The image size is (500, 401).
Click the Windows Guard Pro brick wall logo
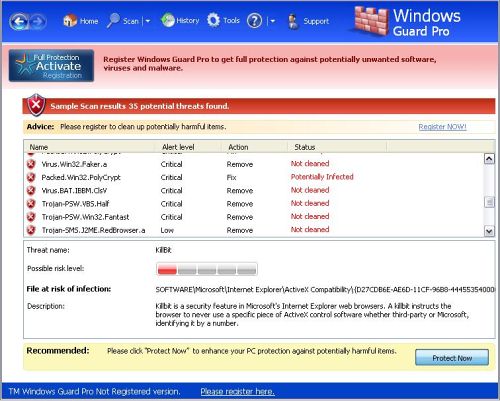point(371,21)
